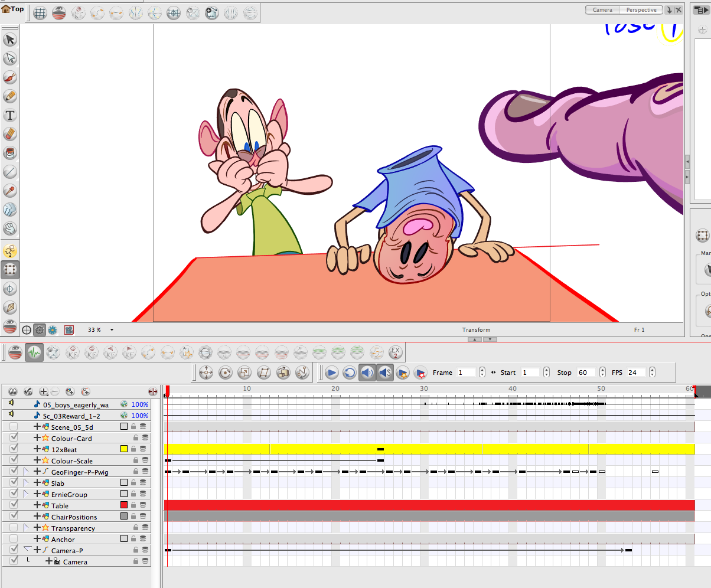Click the FPS input field

click(x=637, y=373)
